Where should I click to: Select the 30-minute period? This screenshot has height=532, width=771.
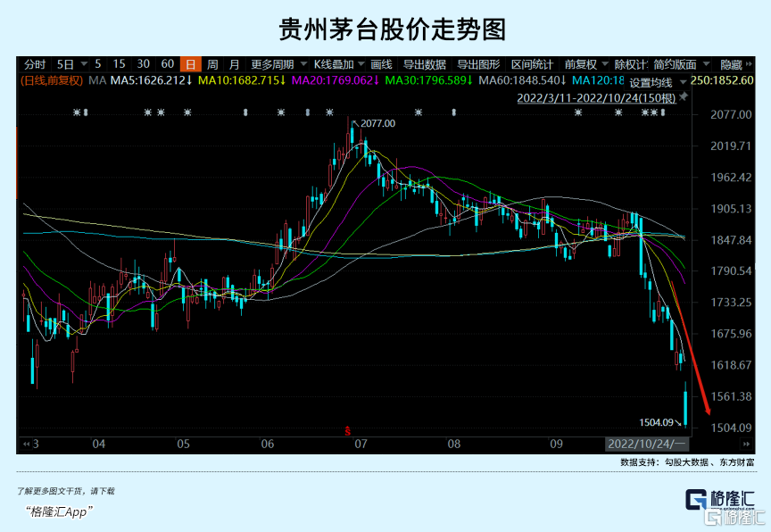click(x=143, y=64)
